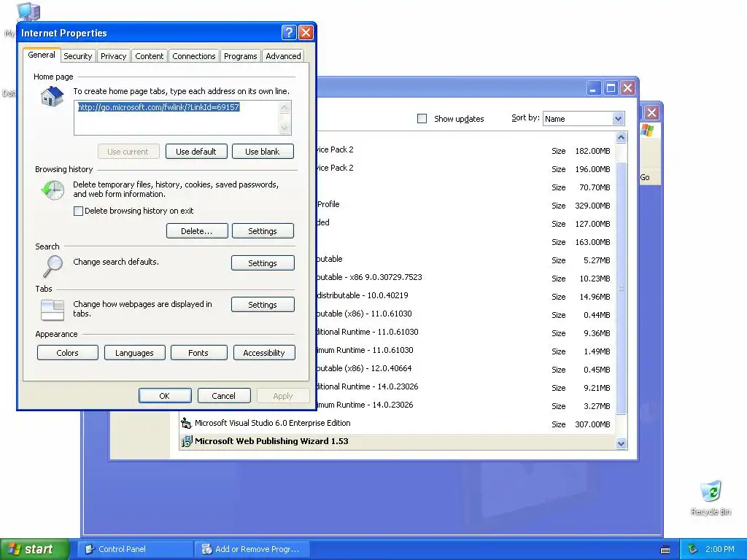Click the taskbar clock showing 2:00 PM
The width and height of the screenshot is (747, 560).
pos(719,549)
